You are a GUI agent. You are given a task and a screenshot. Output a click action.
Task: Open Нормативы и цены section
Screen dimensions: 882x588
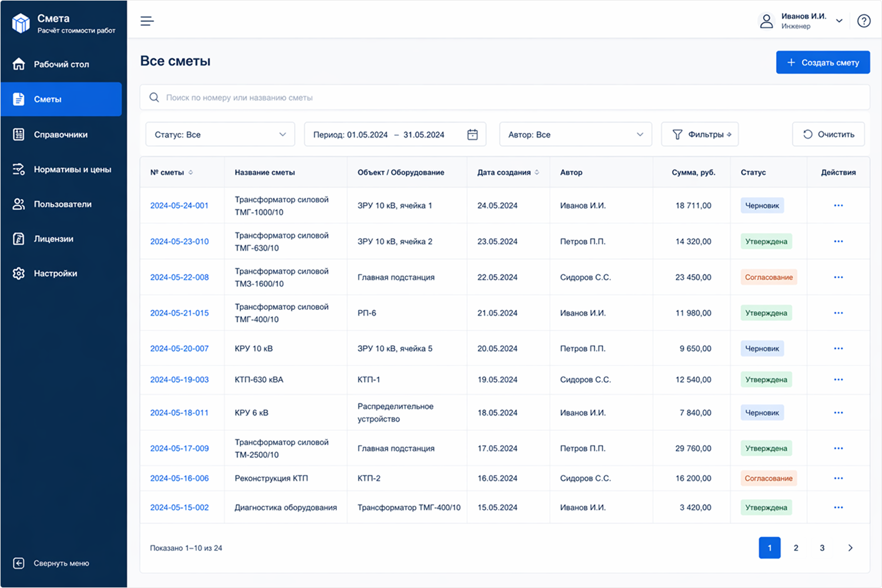[x=72, y=169]
